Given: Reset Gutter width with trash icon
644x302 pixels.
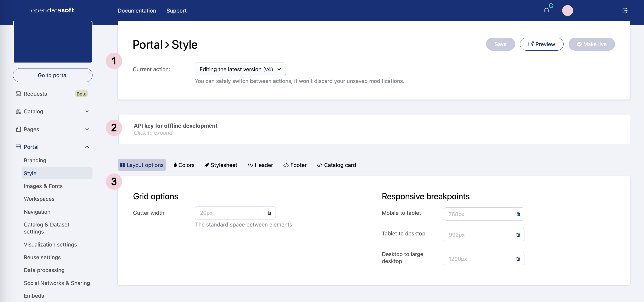Looking at the screenshot, I should tap(269, 213).
